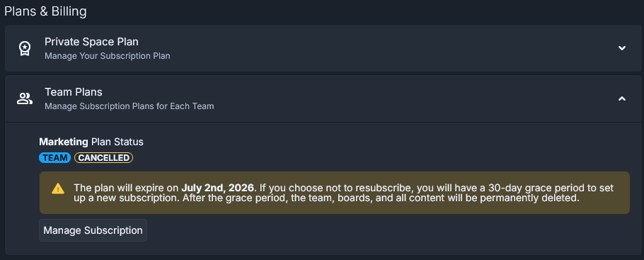Click the plan expiry warning banner
The width and height of the screenshot is (644, 260).
click(334, 193)
